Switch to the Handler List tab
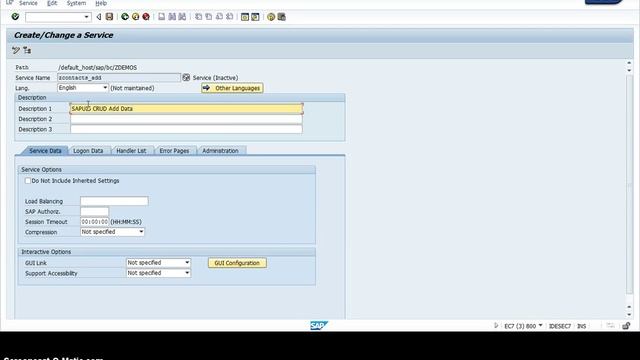Viewport: 640px width, 360px height. pyautogui.click(x=131, y=151)
